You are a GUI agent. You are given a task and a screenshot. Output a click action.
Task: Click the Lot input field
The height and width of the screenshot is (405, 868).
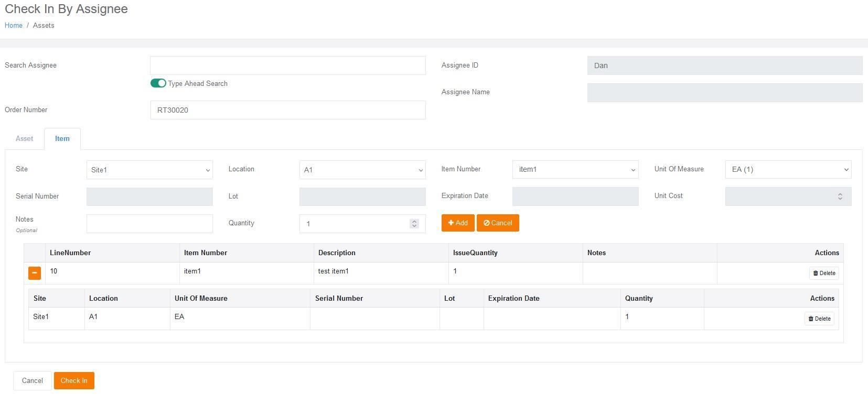362,196
